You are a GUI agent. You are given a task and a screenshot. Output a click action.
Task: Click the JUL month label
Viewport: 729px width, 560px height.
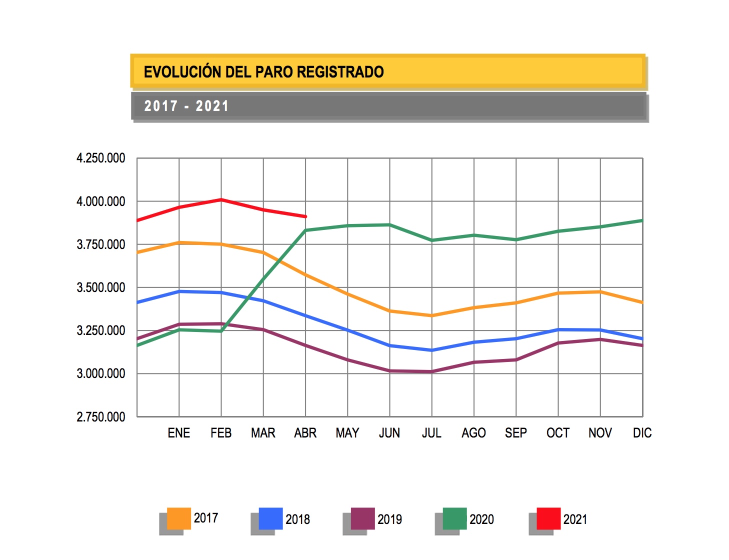[x=431, y=433]
